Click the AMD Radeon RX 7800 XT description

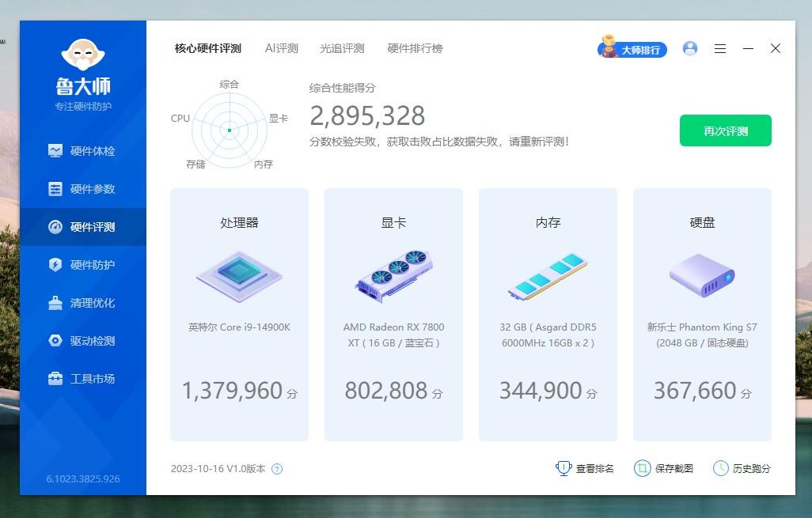point(393,335)
